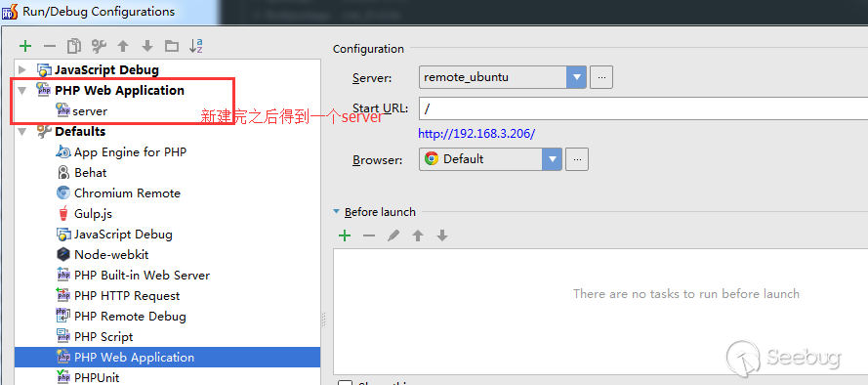Sort configurations alphabetically
The image size is (868, 385).
tap(196, 46)
